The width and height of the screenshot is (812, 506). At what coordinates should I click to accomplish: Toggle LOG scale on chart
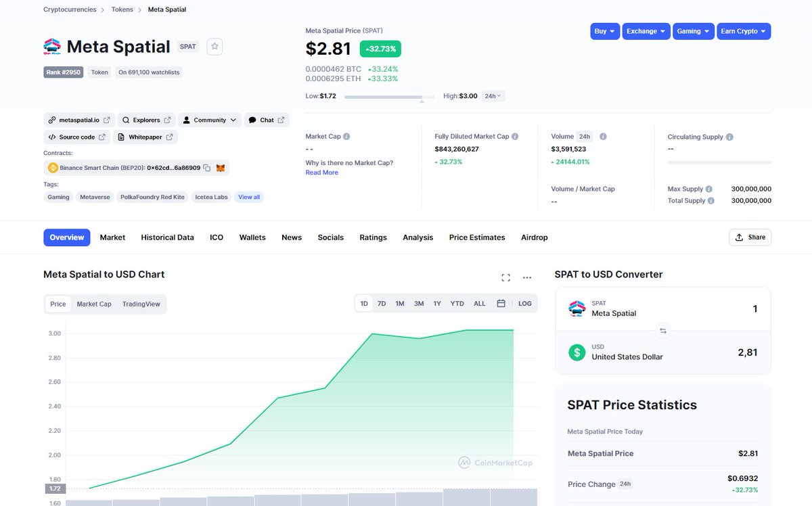[525, 304]
